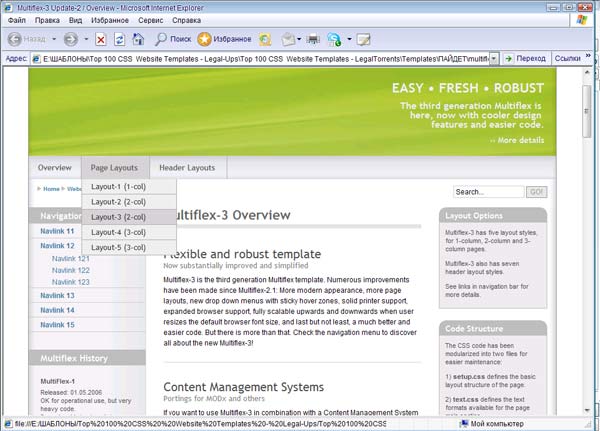The image size is (600, 431).
Task: Open the Navlink 15 sidebar link
Action: pyautogui.click(x=57, y=325)
